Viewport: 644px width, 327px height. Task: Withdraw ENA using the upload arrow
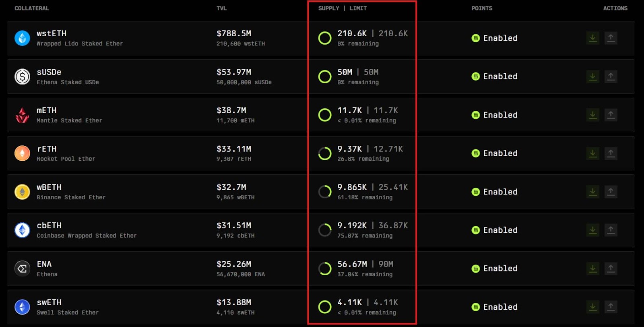tap(611, 269)
